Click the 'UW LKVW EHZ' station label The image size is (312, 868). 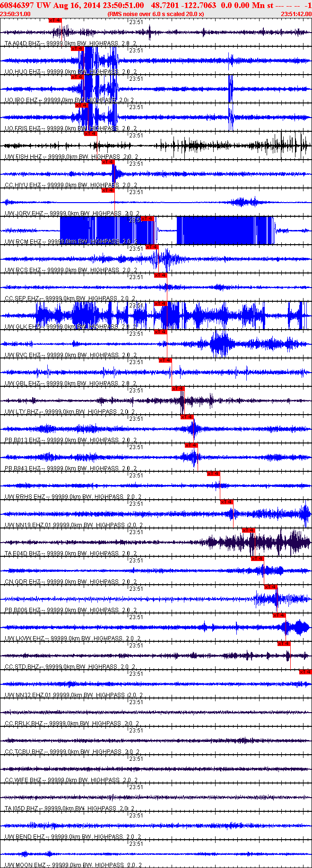25,638
